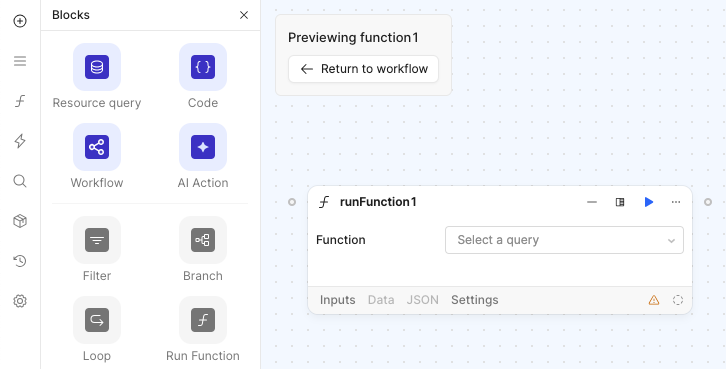
Task: Add a Run Function block
Action: [203, 330]
